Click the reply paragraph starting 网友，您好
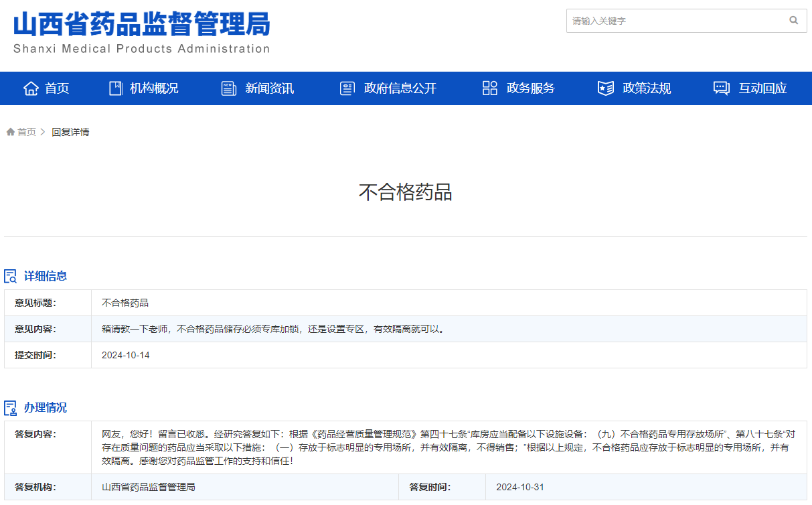 (449, 447)
